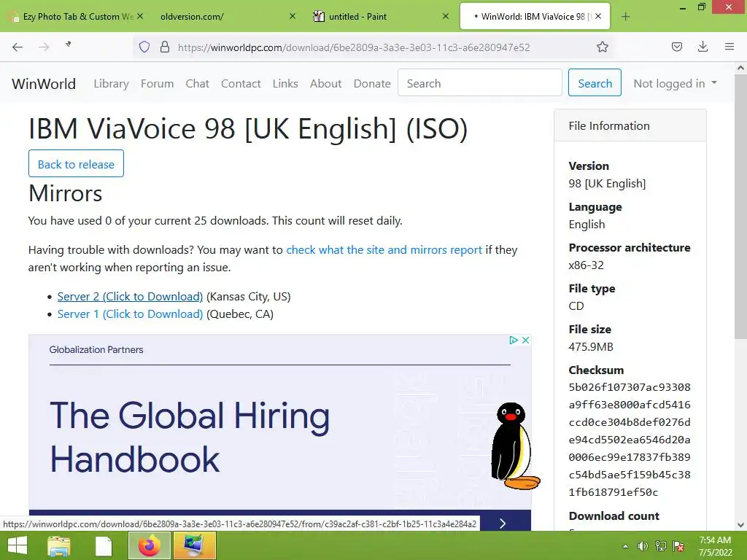Screen dimensions: 747x560
Task: Click the IBM ViaVoice 98 page heading
Action: coord(248,128)
